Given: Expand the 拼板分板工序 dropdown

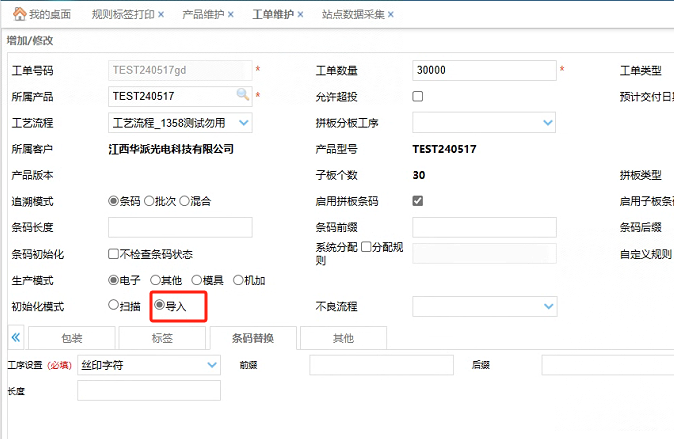Looking at the screenshot, I should click(x=547, y=123).
